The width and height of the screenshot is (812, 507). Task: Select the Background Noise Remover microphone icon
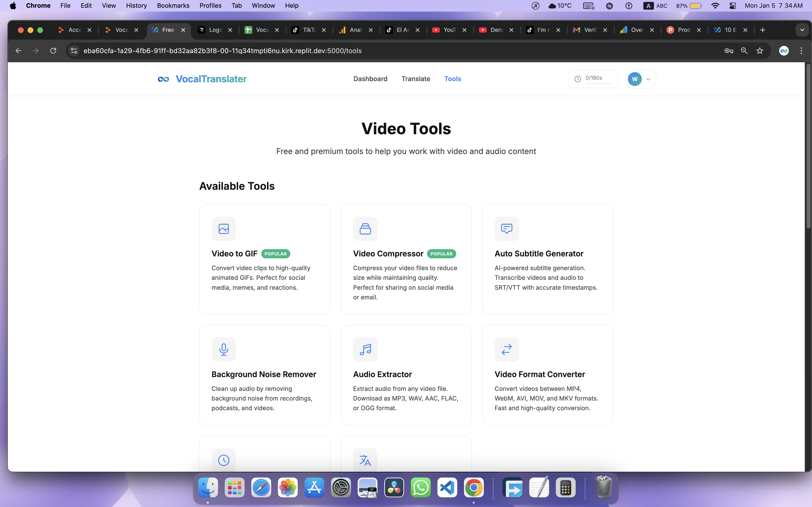pos(224,349)
